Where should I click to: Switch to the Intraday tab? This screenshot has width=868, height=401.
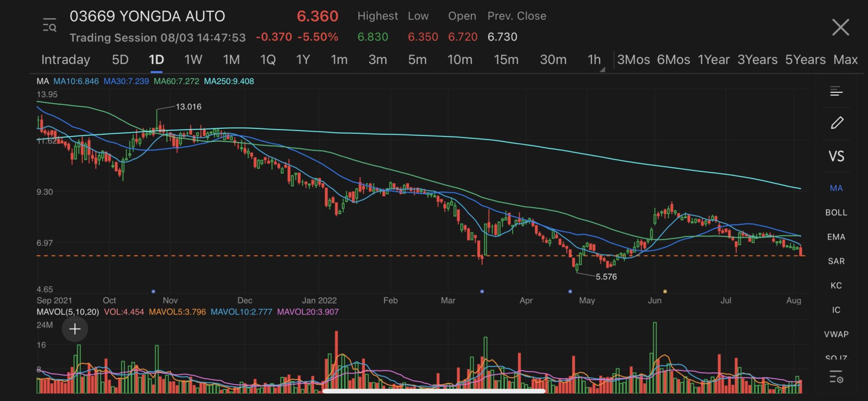pos(66,59)
